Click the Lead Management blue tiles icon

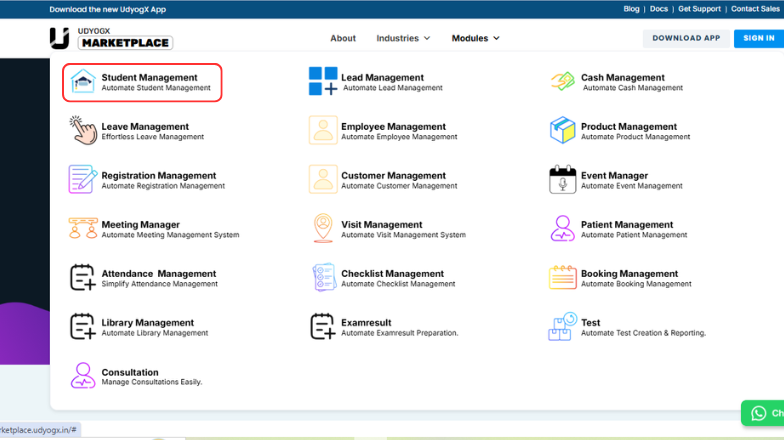tap(323, 81)
